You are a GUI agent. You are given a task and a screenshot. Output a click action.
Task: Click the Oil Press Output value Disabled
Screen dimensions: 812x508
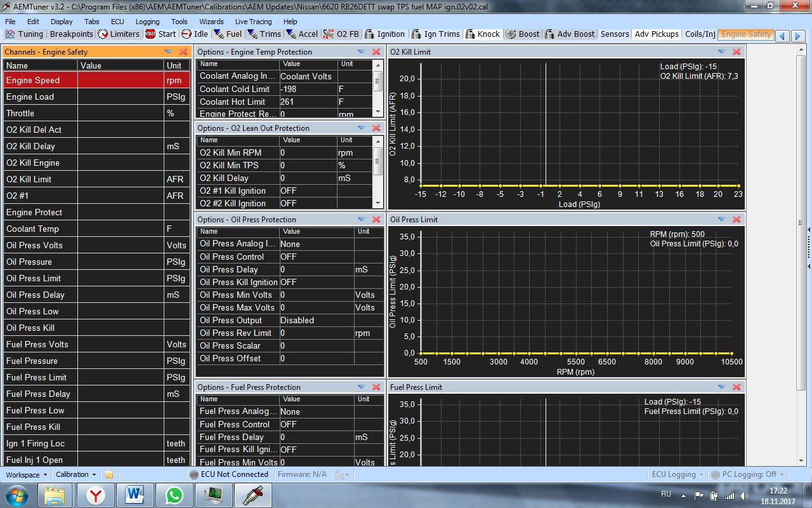tap(317, 320)
